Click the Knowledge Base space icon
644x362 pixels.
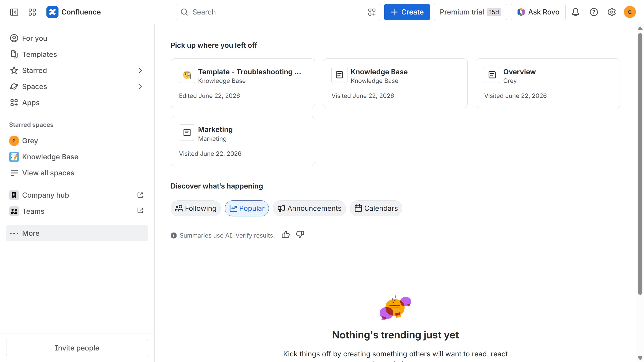pyautogui.click(x=14, y=157)
